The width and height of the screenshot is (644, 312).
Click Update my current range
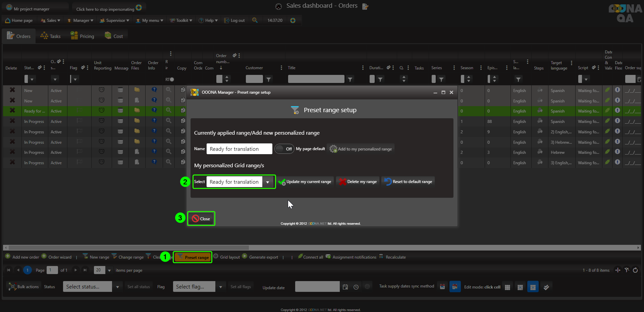(306, 182)
